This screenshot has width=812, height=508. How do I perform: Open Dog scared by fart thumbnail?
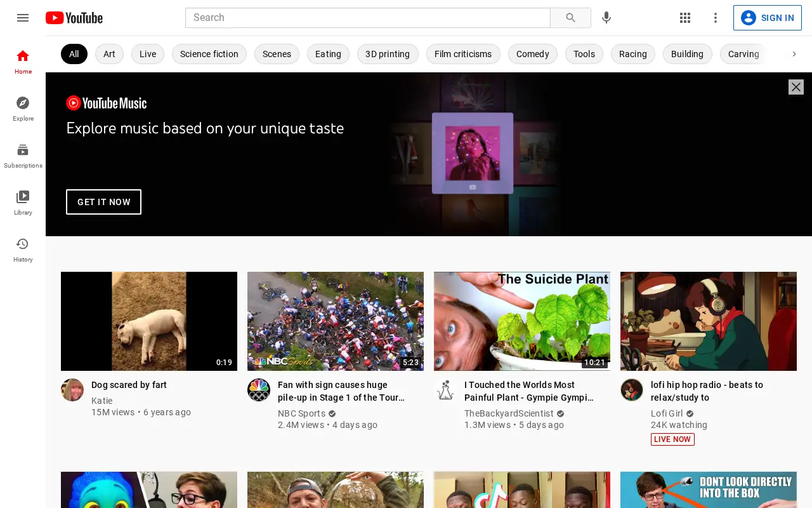coord(149,321)
